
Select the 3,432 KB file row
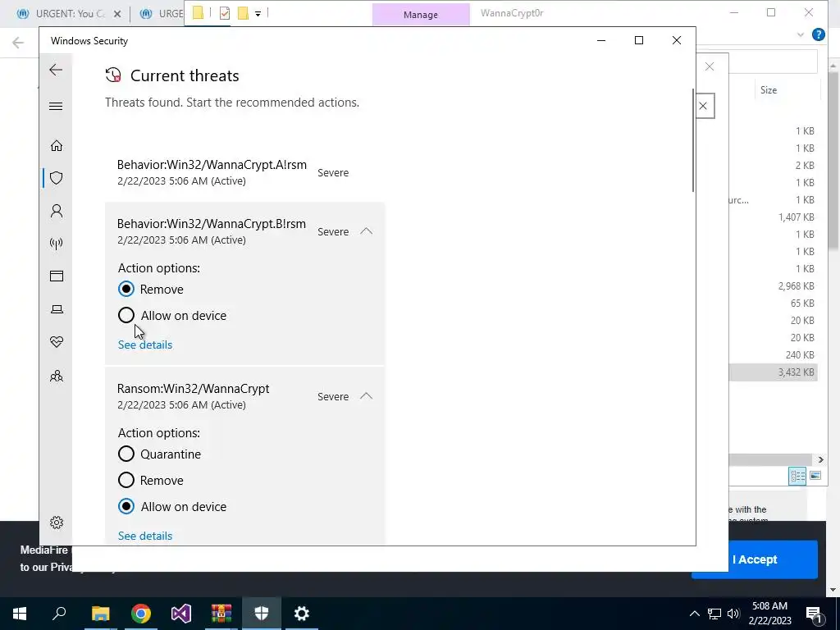(x=773, y=372)
